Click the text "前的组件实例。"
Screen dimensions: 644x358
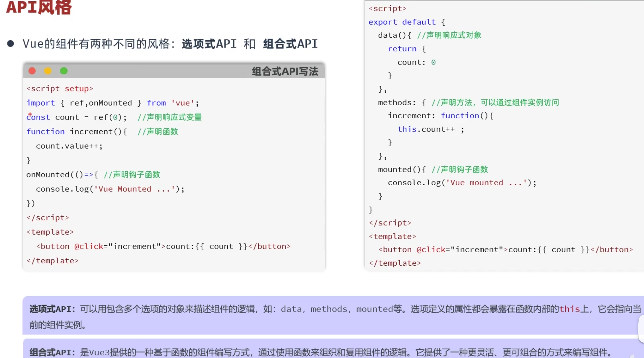click(x=58, y=325)
